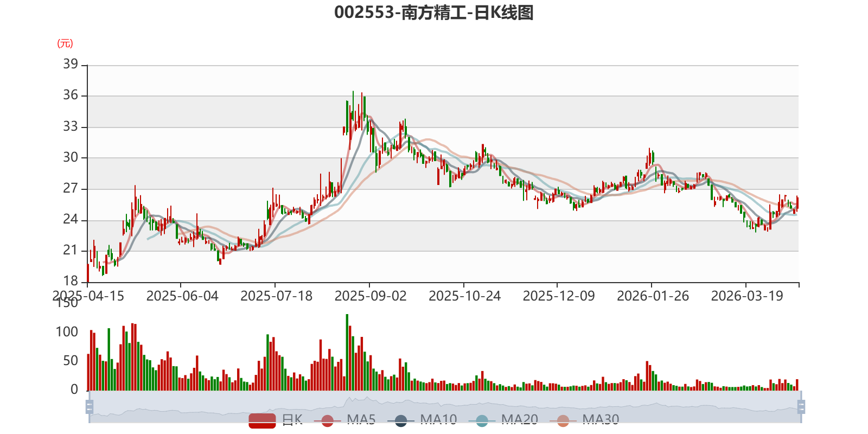Click the 2025-09-02 date axis label

tap(371, 296)
